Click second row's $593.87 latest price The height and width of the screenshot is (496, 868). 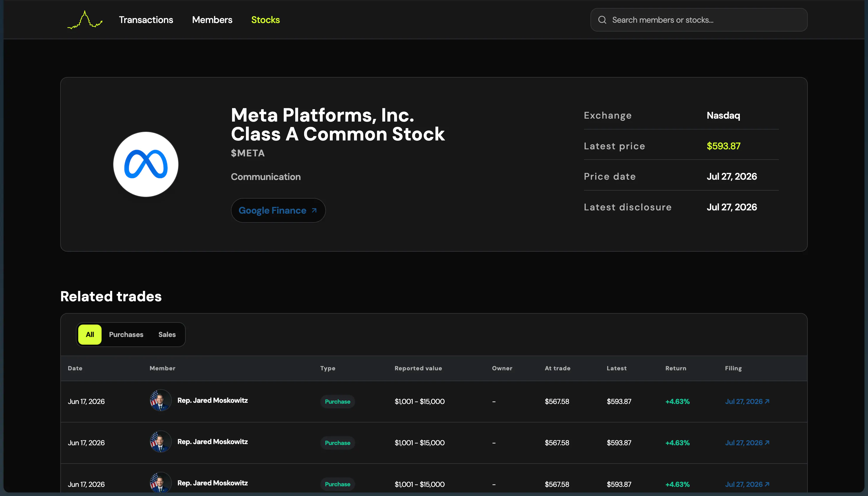[x=619, y=443]
